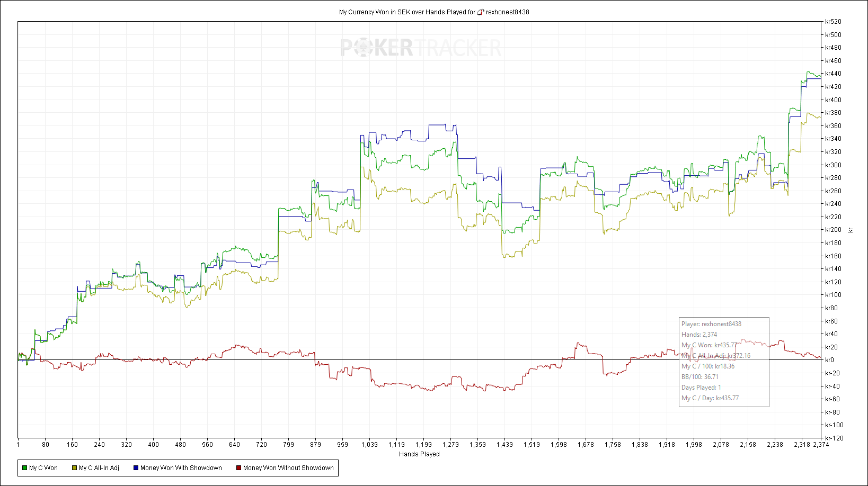The height and width of the screenshot is (486, 868).
Task: Click tooltip line 'Hands: 2,374'
Action: tap(699, 335)
